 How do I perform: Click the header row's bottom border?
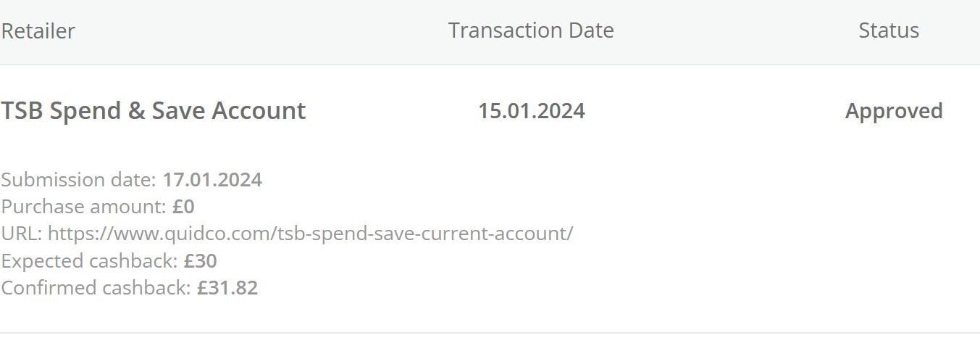point(490,65)
